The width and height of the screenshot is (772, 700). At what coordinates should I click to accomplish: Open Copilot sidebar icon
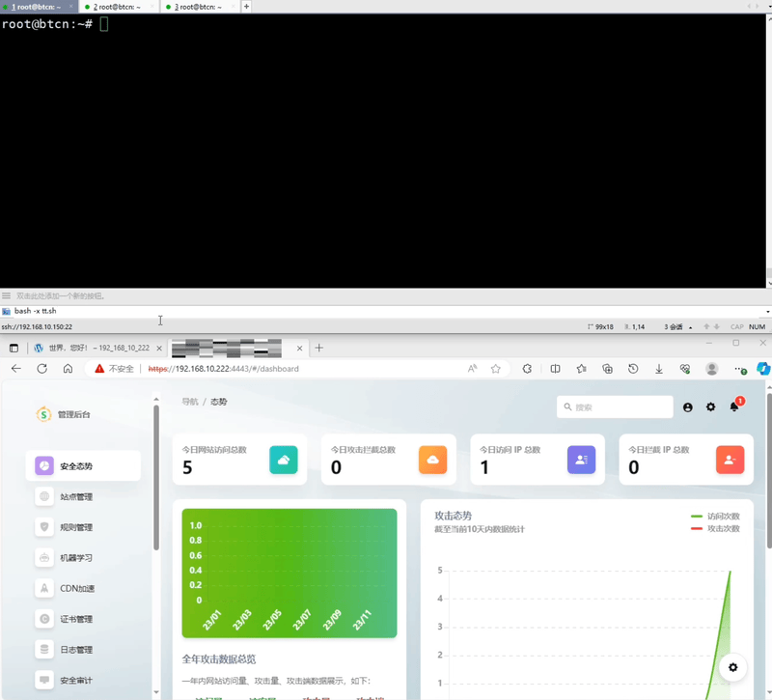pos(763,369)
